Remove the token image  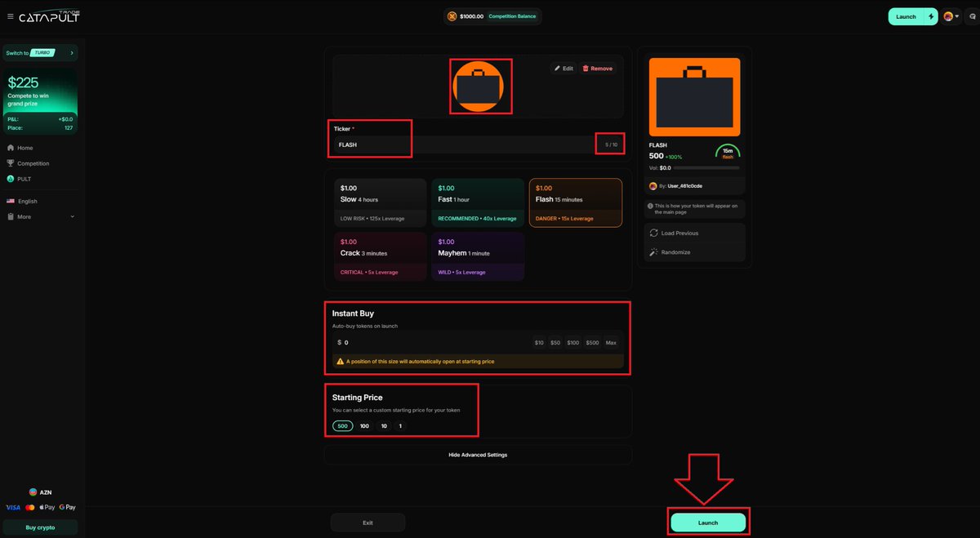[x=597, y=69]
